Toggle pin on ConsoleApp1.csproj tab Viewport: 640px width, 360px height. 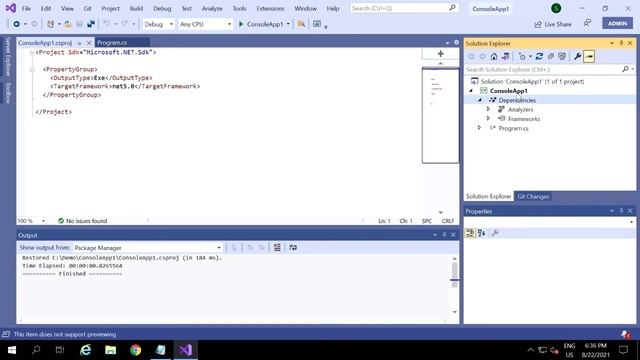(80, 43)
